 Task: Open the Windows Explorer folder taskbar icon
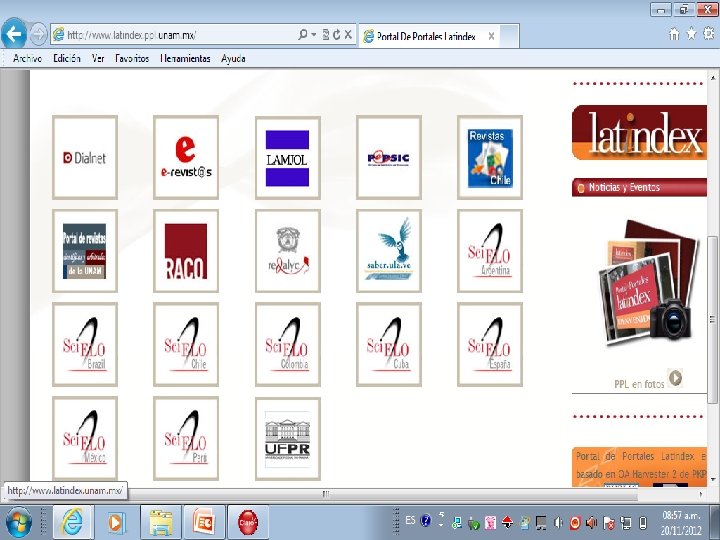click(x=161, y=522)
